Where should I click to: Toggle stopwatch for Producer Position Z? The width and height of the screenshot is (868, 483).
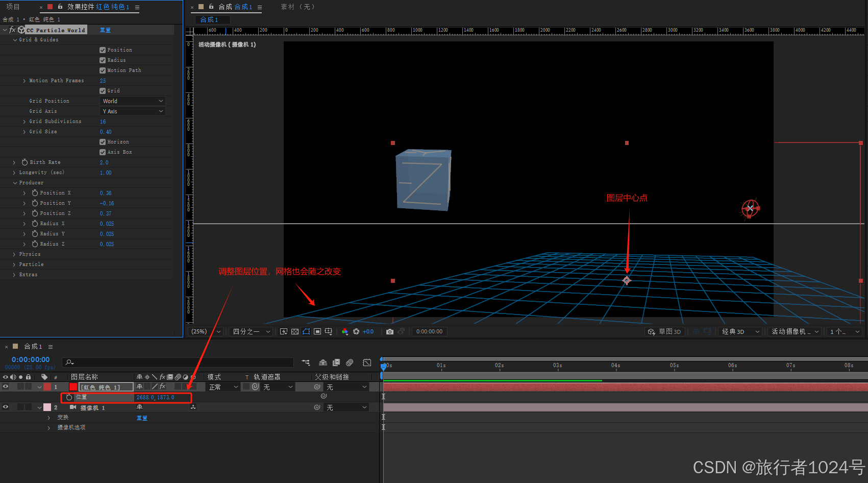click(35, 213)
